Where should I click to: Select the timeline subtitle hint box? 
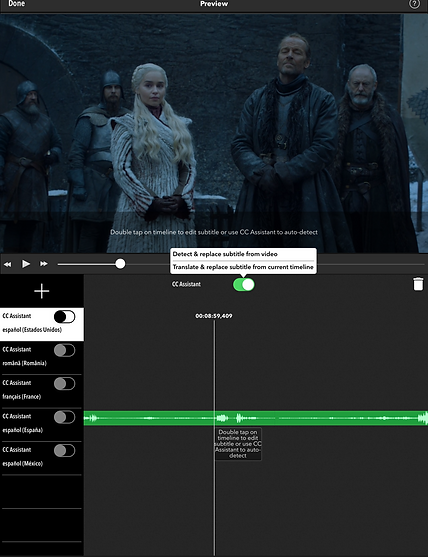238,444
